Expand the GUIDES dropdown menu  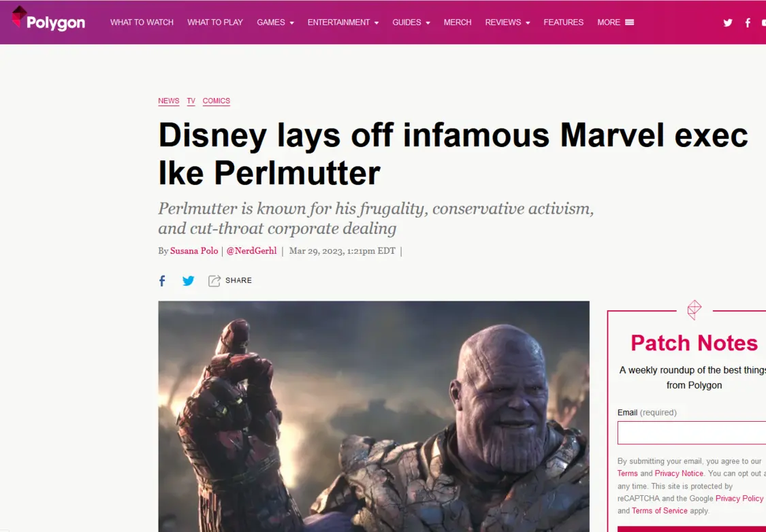point(411,22)
